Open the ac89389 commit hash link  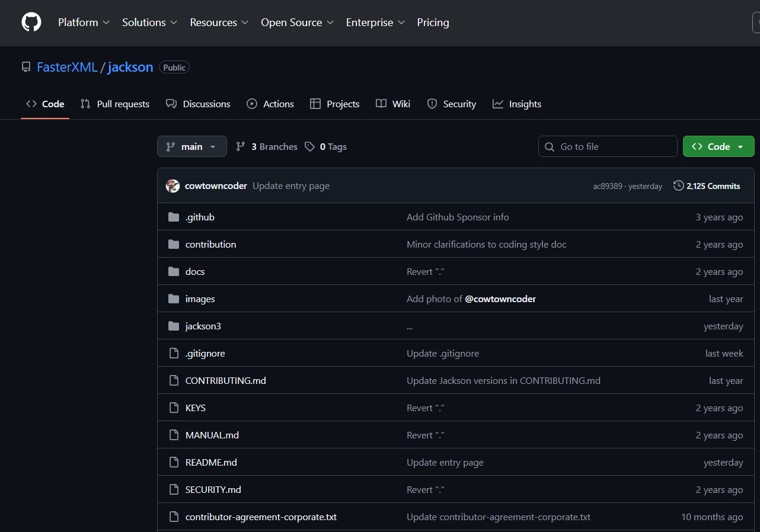[607, 187]
